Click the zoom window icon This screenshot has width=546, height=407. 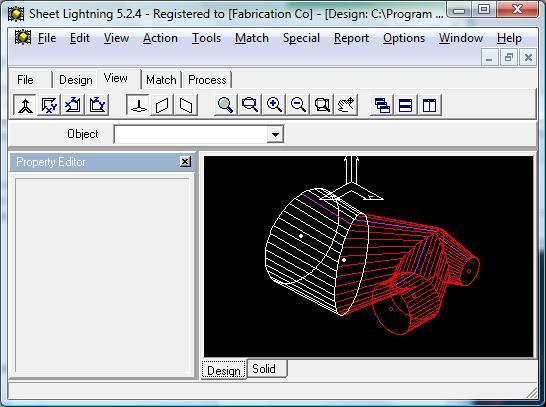(250, 105)
